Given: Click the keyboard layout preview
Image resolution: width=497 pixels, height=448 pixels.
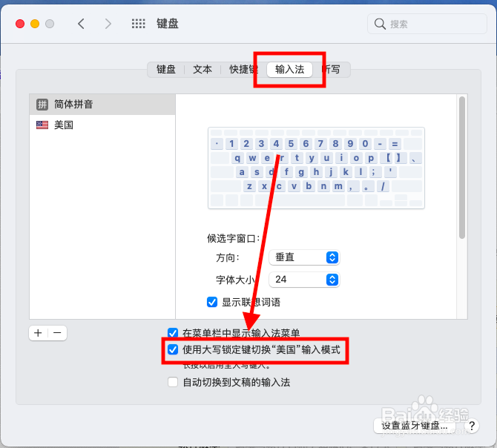Looking at the screenshot, I should [316, 168].
